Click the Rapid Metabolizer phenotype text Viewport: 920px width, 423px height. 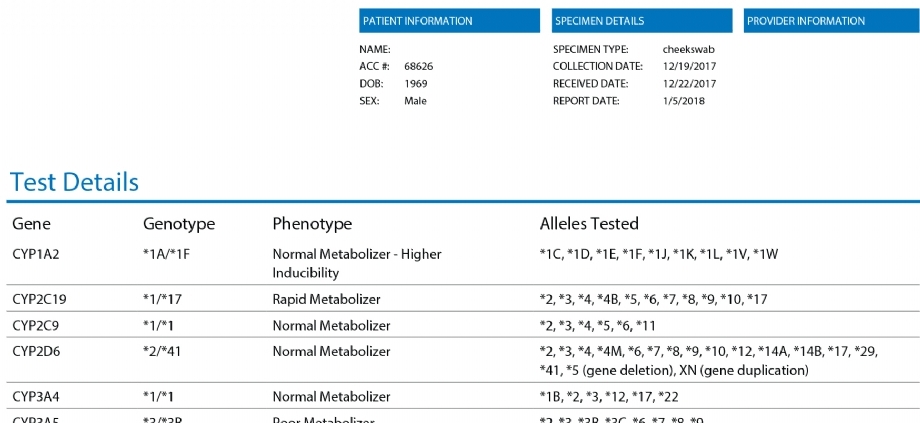click(326, 299)
